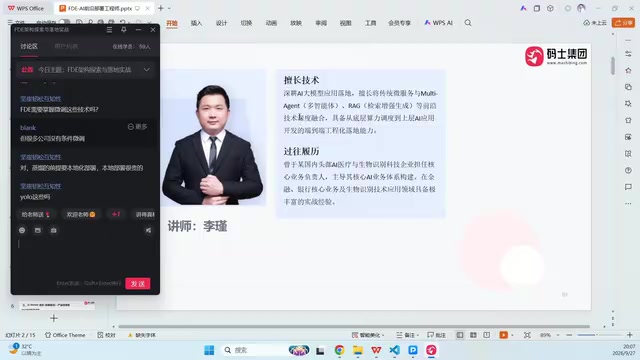Click 批注 comments button in status bar

click(x=436, y=335)
